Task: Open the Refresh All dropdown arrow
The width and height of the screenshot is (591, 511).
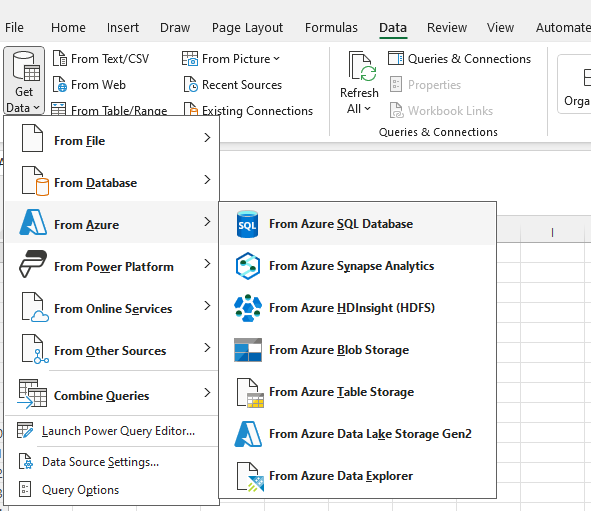Action: pyautogui.click(x=367, y=109)
